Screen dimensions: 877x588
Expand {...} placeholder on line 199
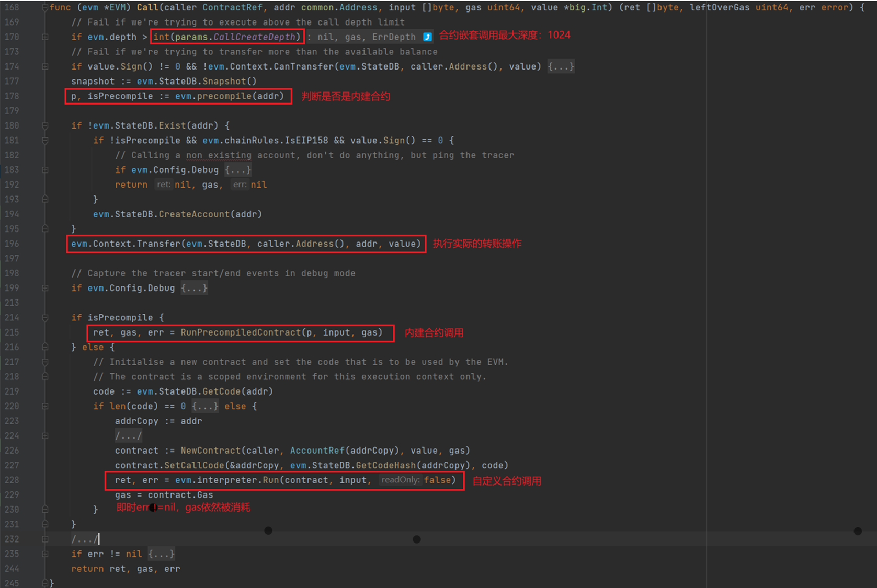pos(194,288)
